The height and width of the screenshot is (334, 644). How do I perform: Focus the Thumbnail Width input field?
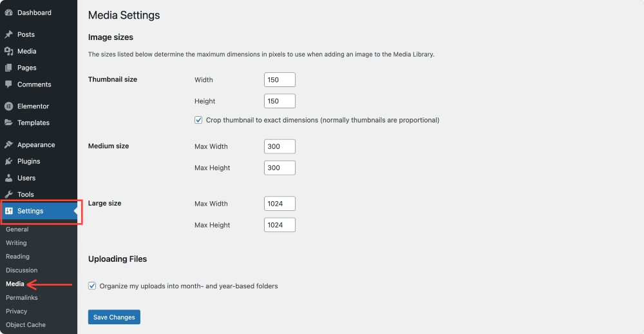279,80
